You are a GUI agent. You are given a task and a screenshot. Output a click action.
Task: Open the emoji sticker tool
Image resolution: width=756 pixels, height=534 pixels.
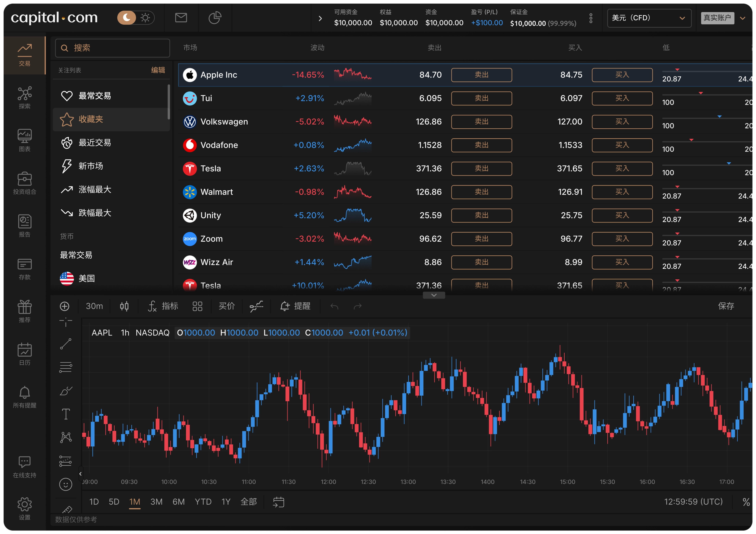[66, 484]
